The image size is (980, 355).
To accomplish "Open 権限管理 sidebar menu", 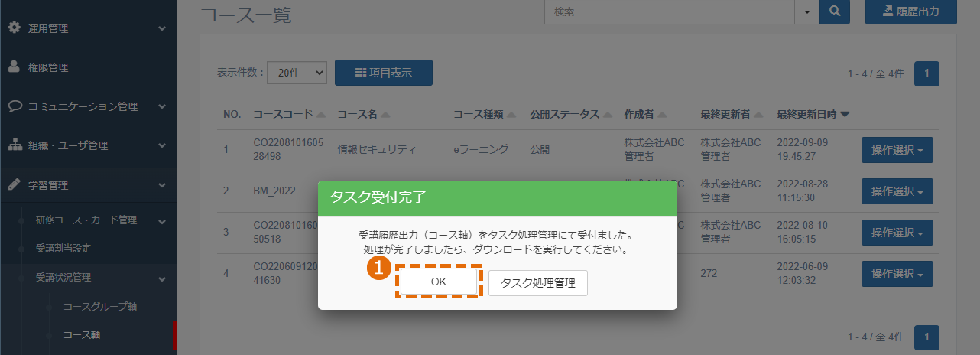I will [x=88, y=67].
